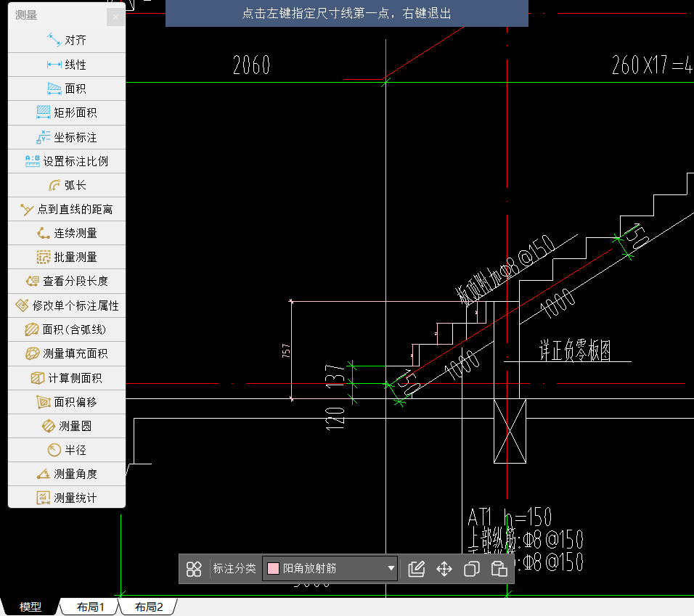
Task: Click the move arrows icon in bottom toolbar
Action: click(x=444, y=569)
